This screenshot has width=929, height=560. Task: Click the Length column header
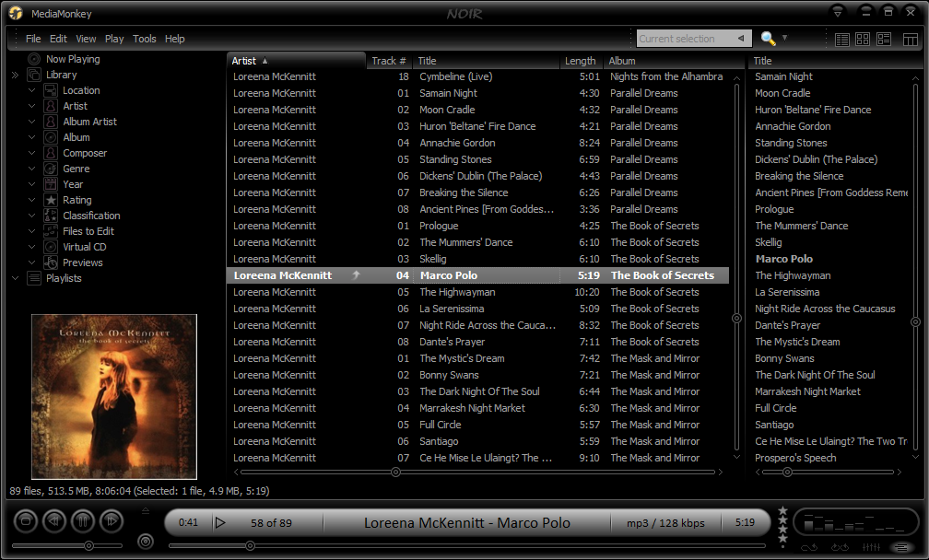[580, 61]
